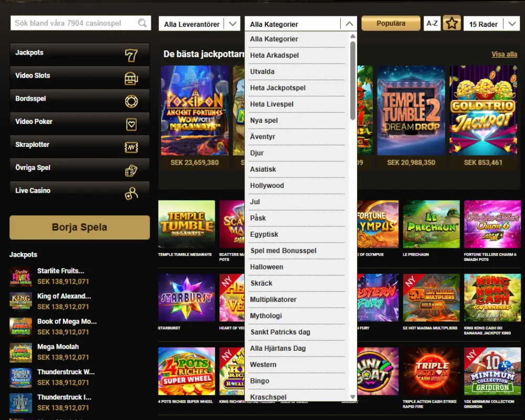Screen dimensions: 525x420
Task: Open King of Alexandria jackpot thumbnail
Action: 21,301
